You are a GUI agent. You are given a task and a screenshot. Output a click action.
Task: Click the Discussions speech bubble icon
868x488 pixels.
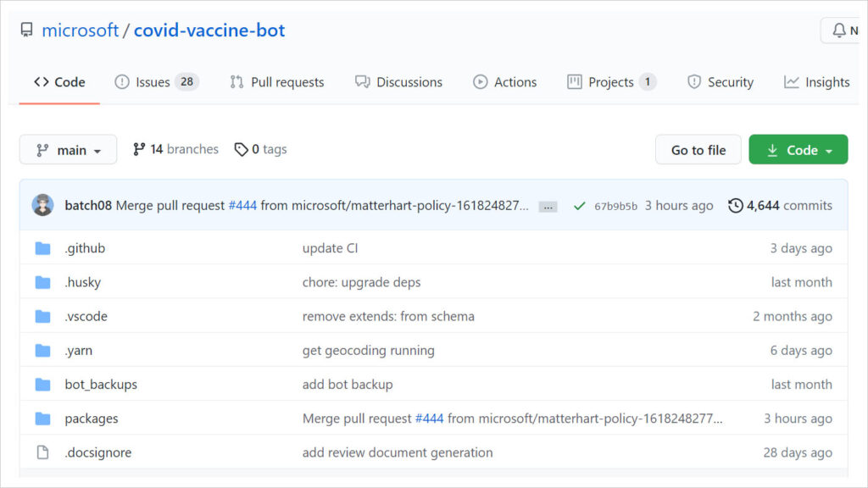363,81
